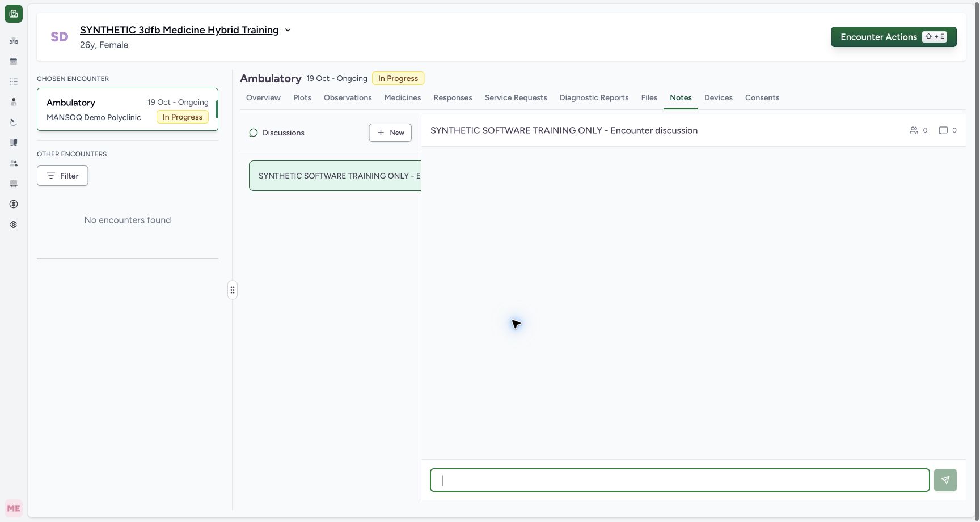Select the Notes tab
Viewport: 980px width, 522px height.
[x=681, y=98]
